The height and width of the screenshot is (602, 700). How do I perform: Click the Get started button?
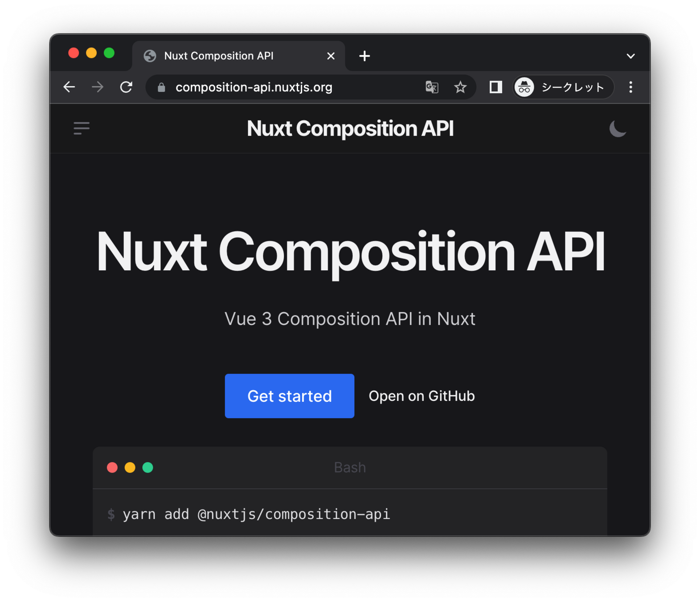pyautogui.click(x=290, y=396)
